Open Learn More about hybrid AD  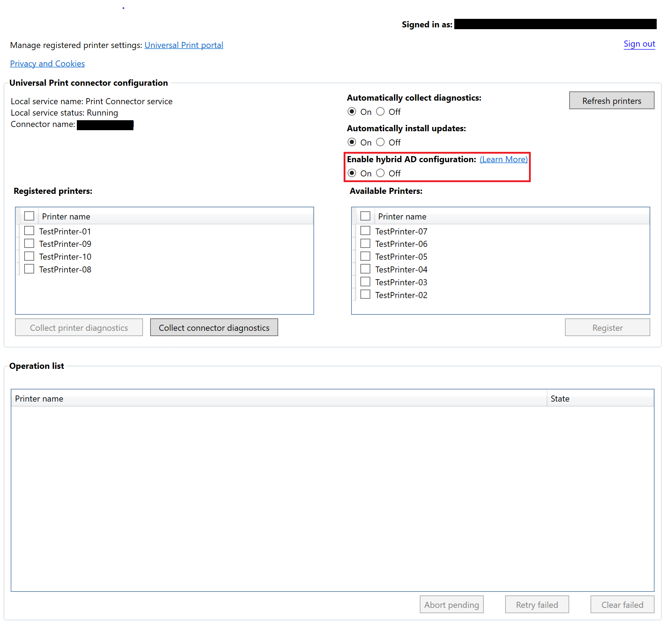pyautogui.click(x=503, y=159)
